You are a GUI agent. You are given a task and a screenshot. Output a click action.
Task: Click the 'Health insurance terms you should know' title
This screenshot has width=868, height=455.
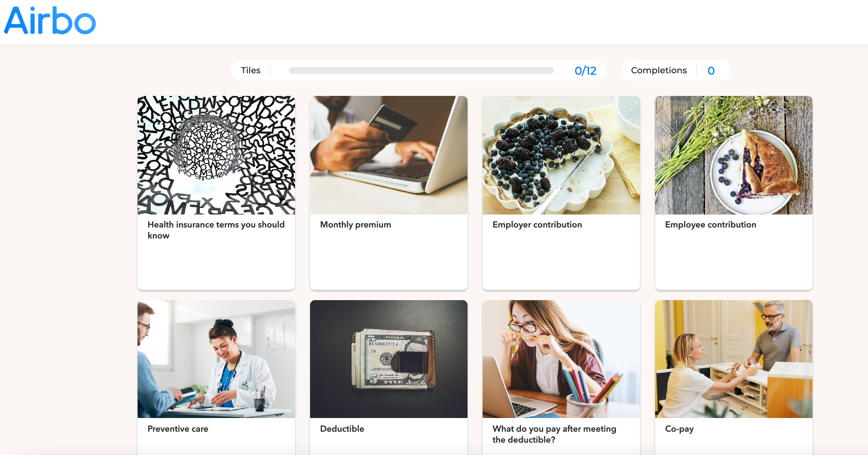point(216,230)
